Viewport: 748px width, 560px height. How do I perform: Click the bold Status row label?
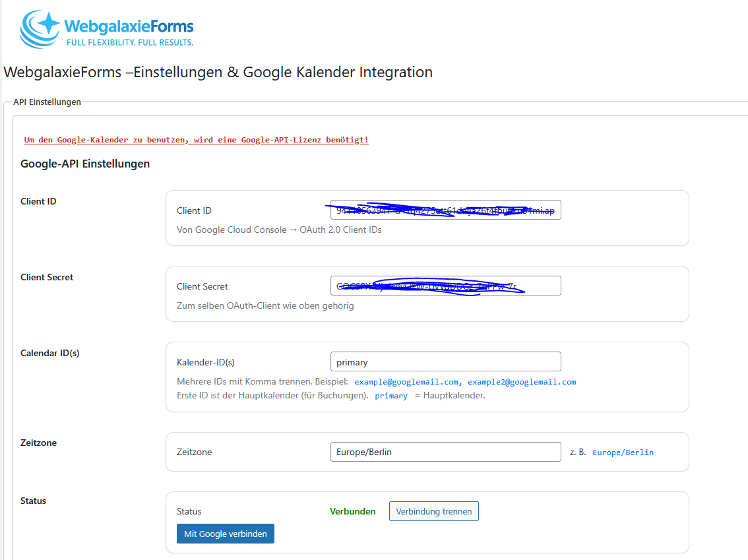click(x=34, y=501)
